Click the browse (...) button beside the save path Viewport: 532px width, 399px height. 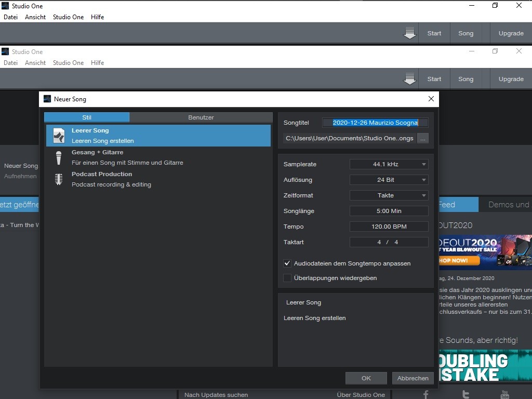423,138
